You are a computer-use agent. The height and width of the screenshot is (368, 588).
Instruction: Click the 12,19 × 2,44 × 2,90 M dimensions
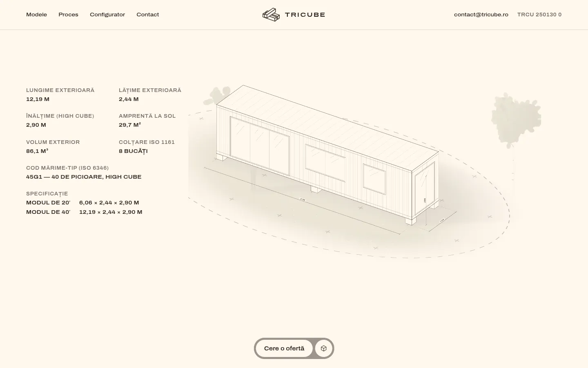pyautogui.click(x=111, y=212)
